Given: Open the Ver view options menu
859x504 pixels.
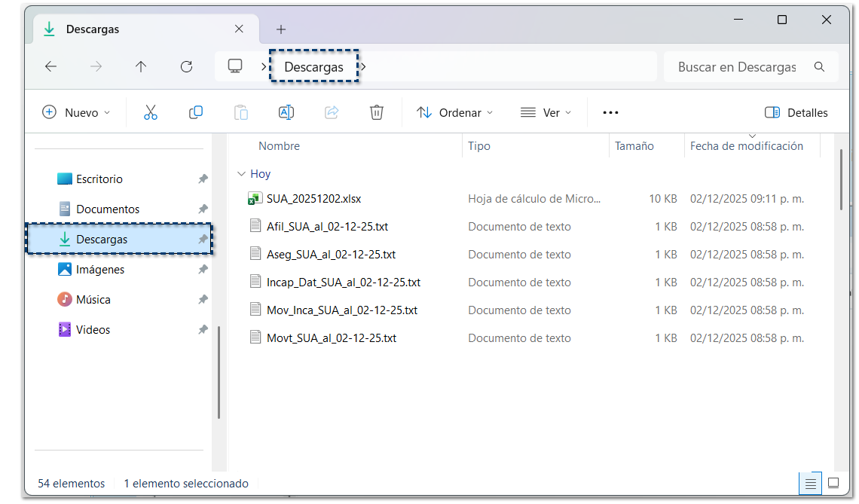Looking at the screenshot, I should click(x=546, y=112).
